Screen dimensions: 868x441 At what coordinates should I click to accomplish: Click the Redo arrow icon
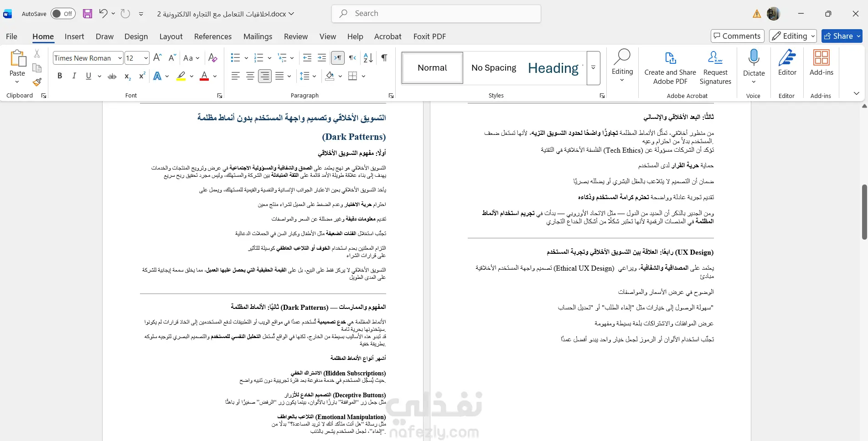click(x=125, y=14)
